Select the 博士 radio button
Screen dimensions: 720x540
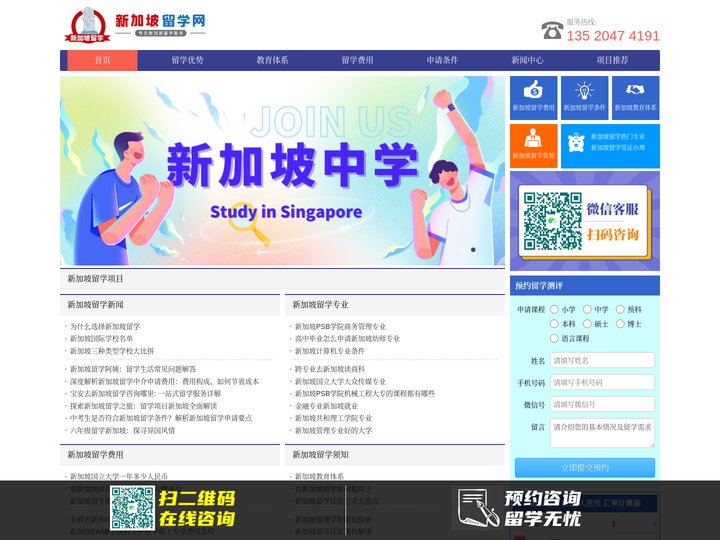click(x=620, y=324)
